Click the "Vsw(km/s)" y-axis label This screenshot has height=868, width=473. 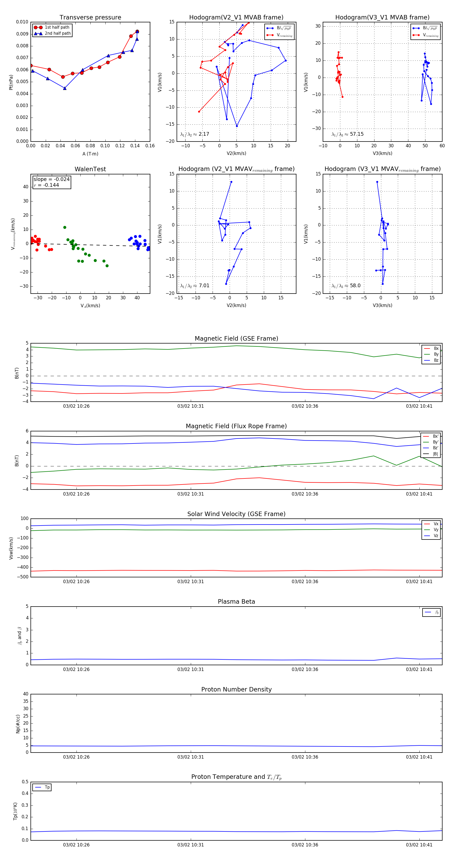pyautogui.click(x=11, y=548)
